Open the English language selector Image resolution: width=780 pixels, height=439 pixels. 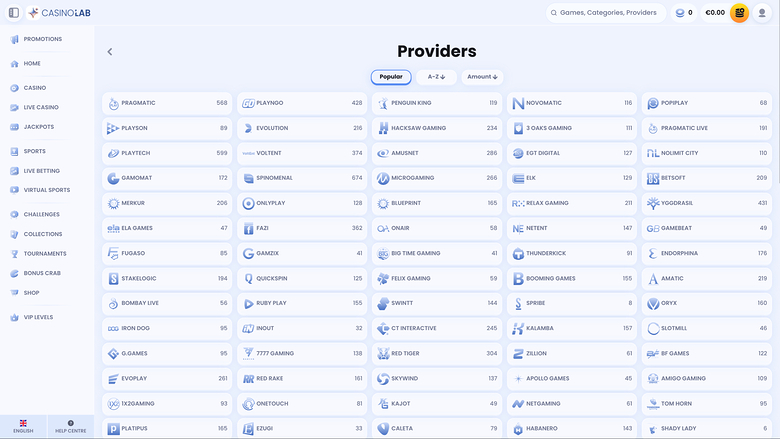point(23,426)
